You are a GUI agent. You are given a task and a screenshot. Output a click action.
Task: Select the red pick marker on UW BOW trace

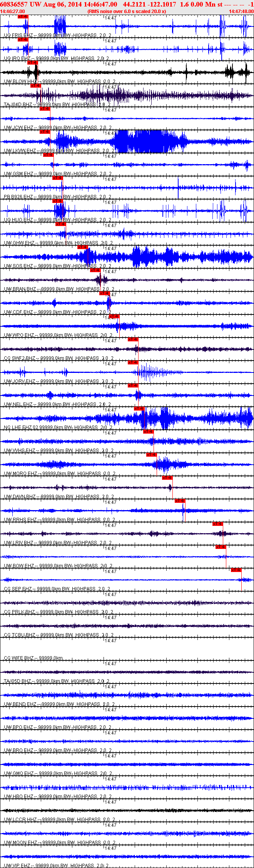(x=221, y=547)
